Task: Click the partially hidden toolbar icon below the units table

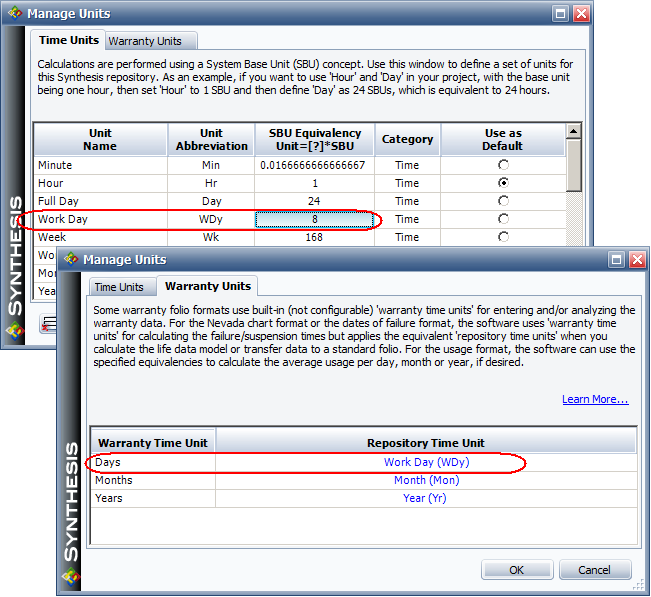Action: (47, 323)
